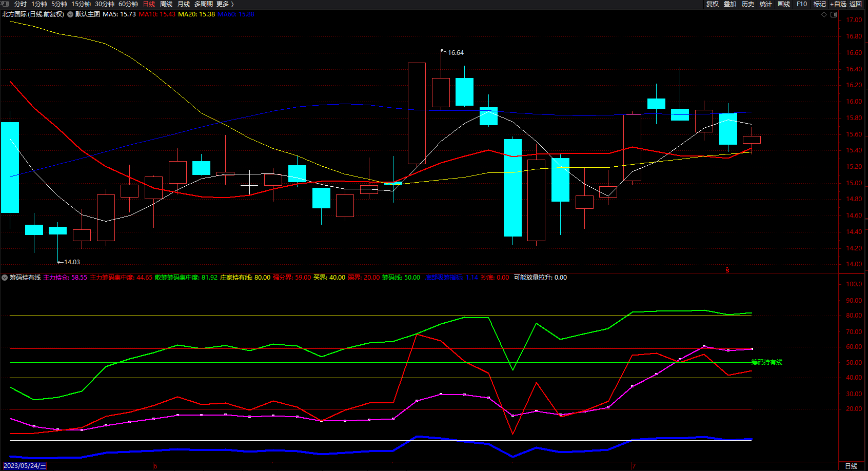Toggle the side panel icon near price axis

coord(834,14)
